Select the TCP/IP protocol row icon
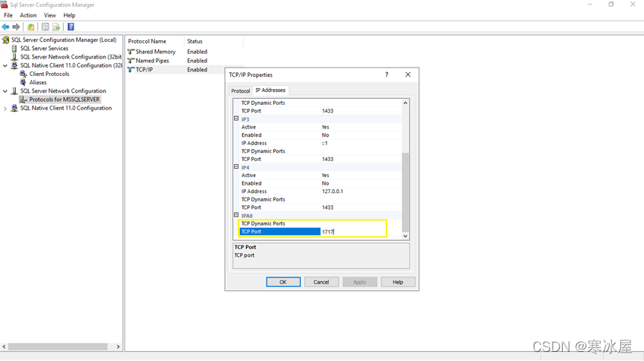The height and width of the screenshot is (361, 644). point(131,70)
